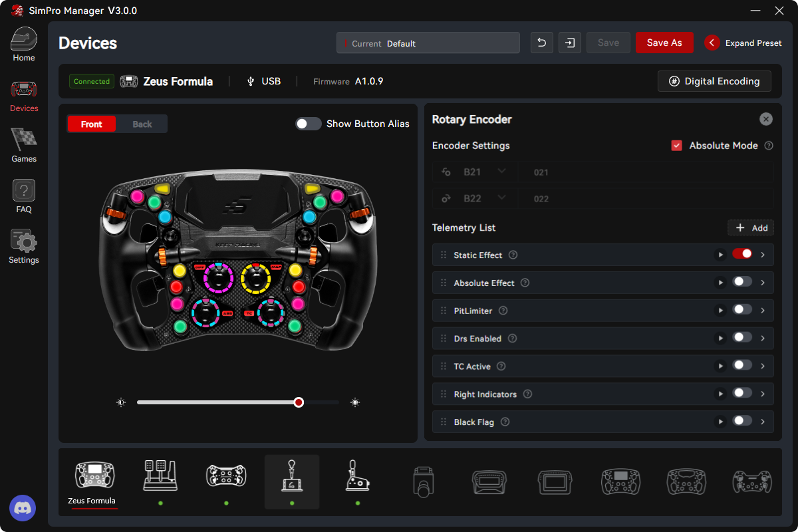Screen dimensions: 798x532
Task: Select the H-pattern shifter device icon
Action: click(292, 476)
